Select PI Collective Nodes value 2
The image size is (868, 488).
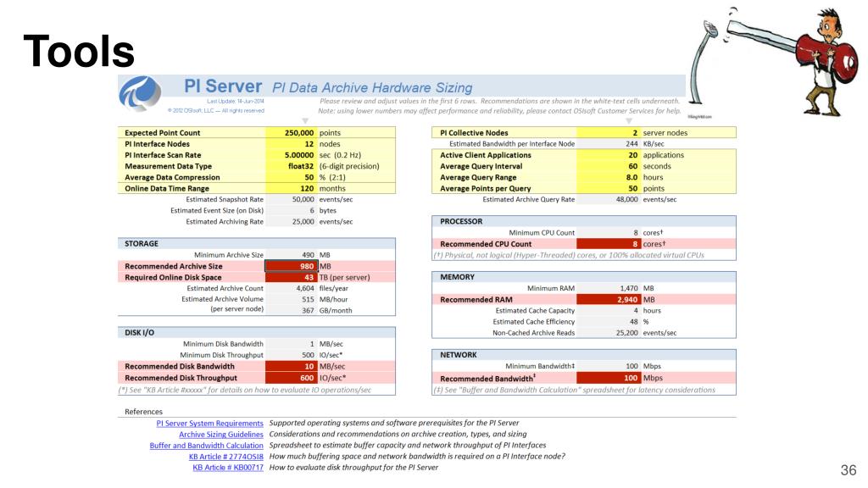tap(609, 133)
